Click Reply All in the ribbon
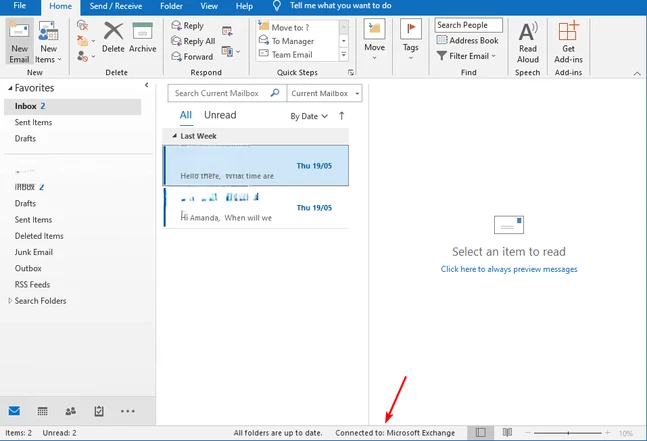The width and height of the screenshot is (647, 441). click(193, 41)
